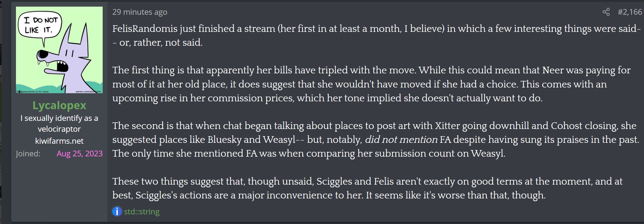Click the paragraph starting 'The second is'
Screen dimensions: 644x224
(376, 140)
